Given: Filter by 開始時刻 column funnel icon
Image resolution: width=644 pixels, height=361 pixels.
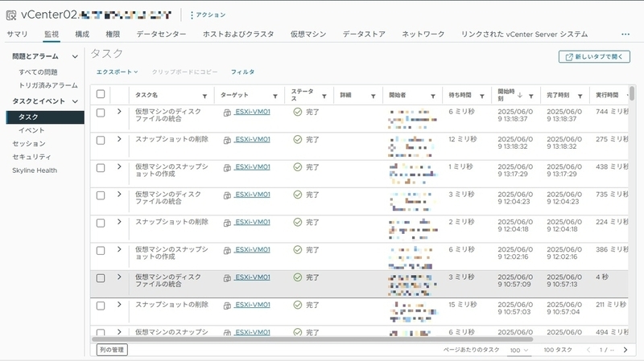Looking at the screenshot, I should coord(530,96).
